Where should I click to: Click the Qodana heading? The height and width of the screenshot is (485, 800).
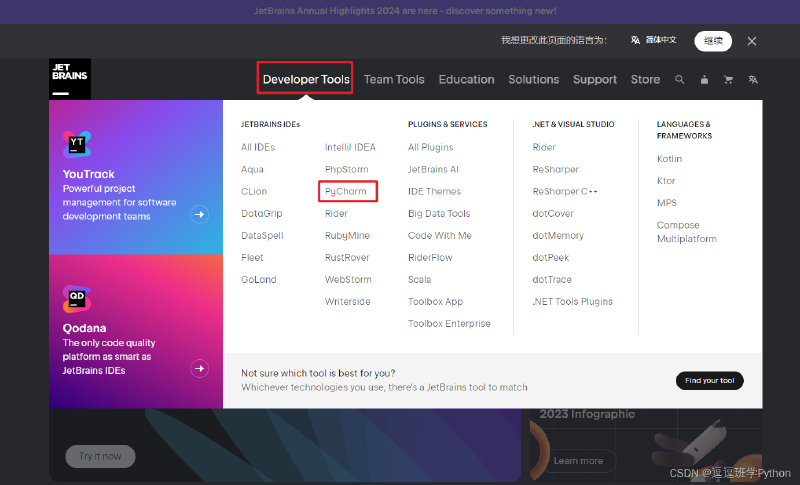coord(84,328)
